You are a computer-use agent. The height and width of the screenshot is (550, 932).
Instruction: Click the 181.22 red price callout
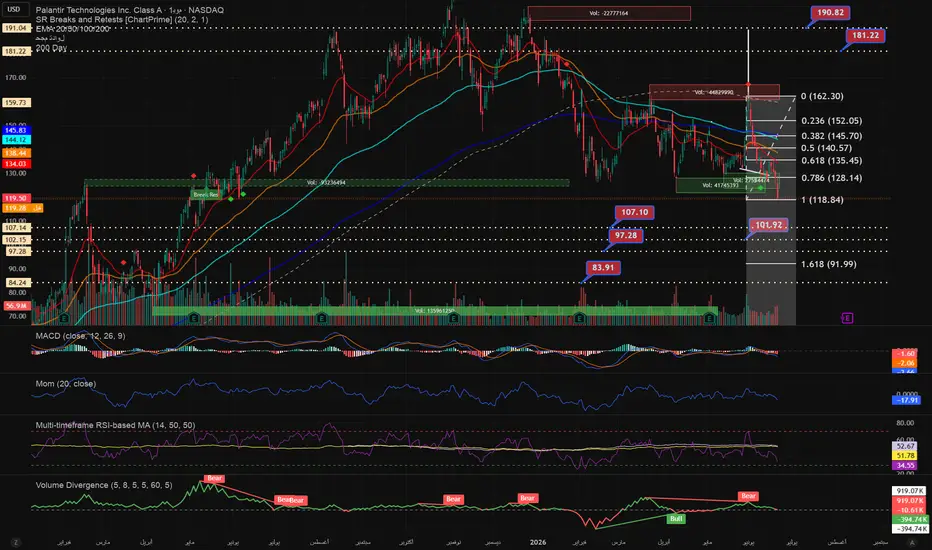tap(865, 35)
